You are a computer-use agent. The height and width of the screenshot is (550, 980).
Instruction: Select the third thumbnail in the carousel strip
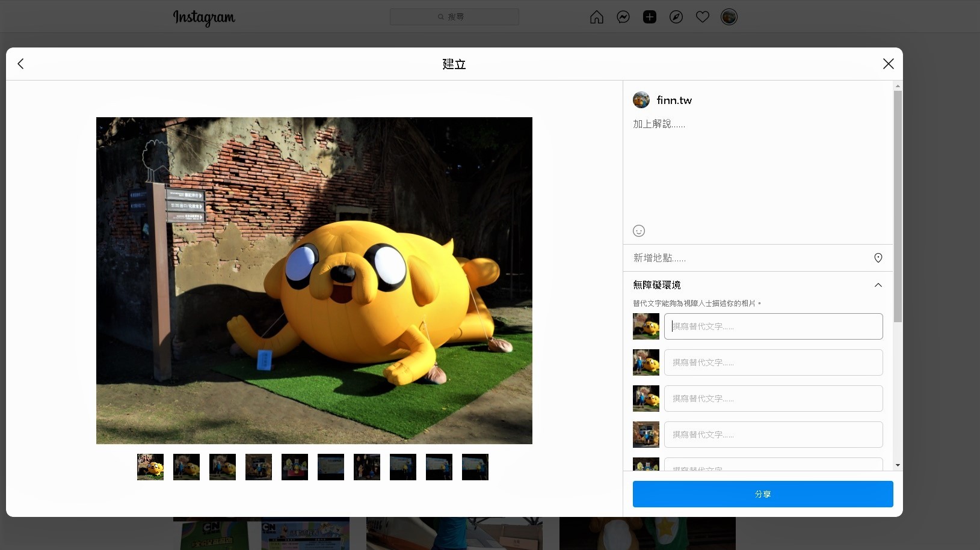(223, 467)
